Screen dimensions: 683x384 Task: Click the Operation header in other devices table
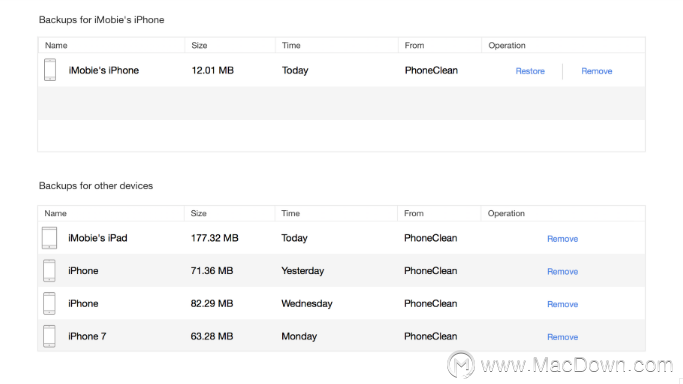506,213
